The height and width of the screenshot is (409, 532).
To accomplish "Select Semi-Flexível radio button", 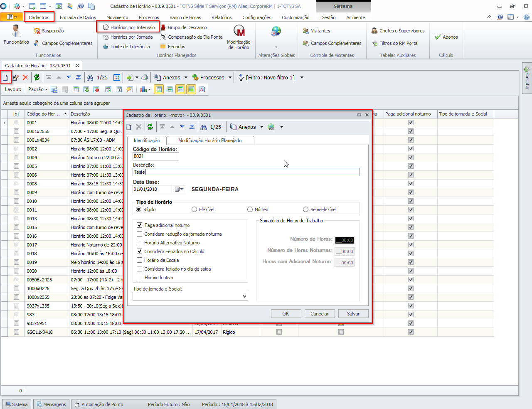I will (305, 209).
